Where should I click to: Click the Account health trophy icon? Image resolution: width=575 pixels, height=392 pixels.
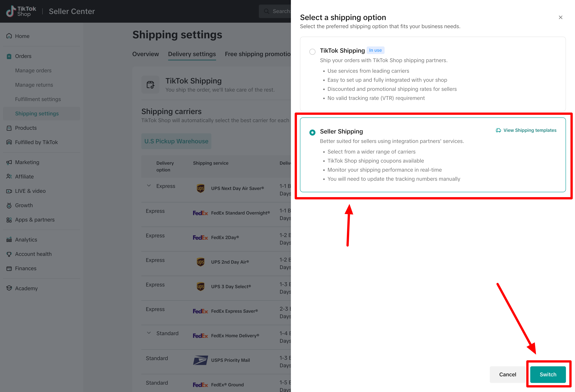click(9, 254)
